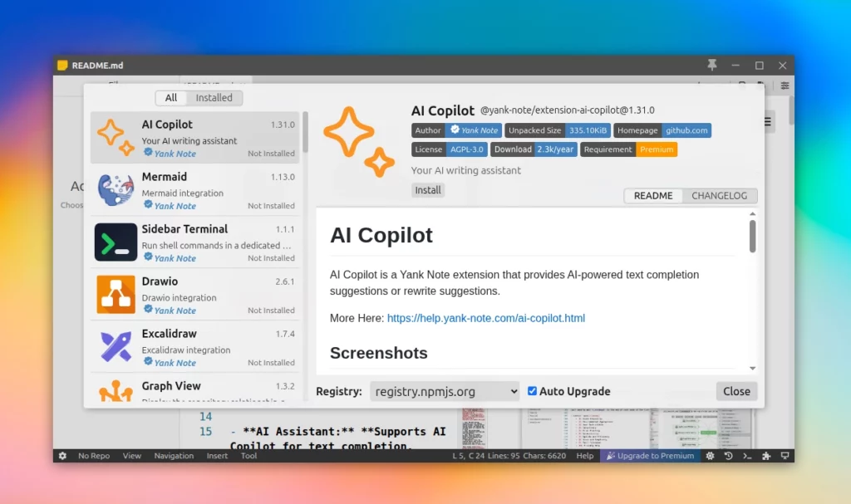Viewport: 851px width, 504px height.
Task: Show All extensions tab
Action: [x=171, y=98]
